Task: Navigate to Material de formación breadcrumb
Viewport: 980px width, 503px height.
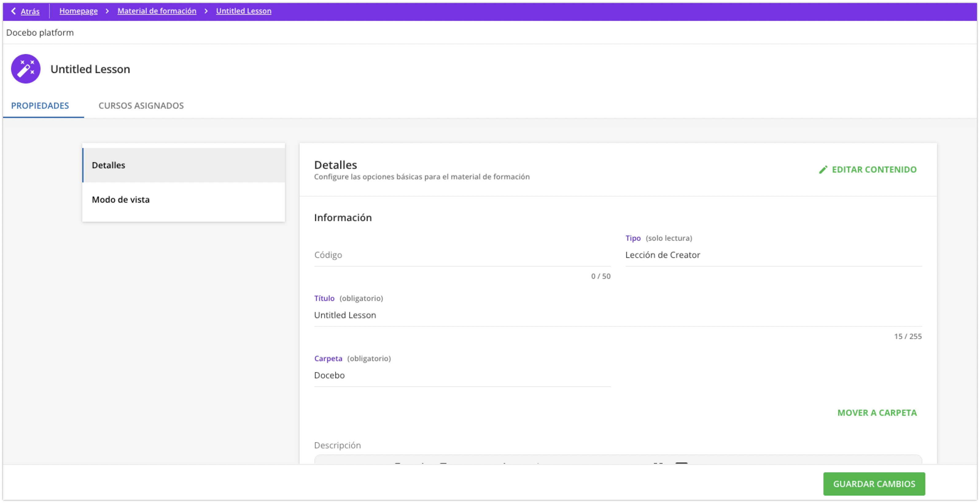Action: pyautogui.click(x=157, y=11)
